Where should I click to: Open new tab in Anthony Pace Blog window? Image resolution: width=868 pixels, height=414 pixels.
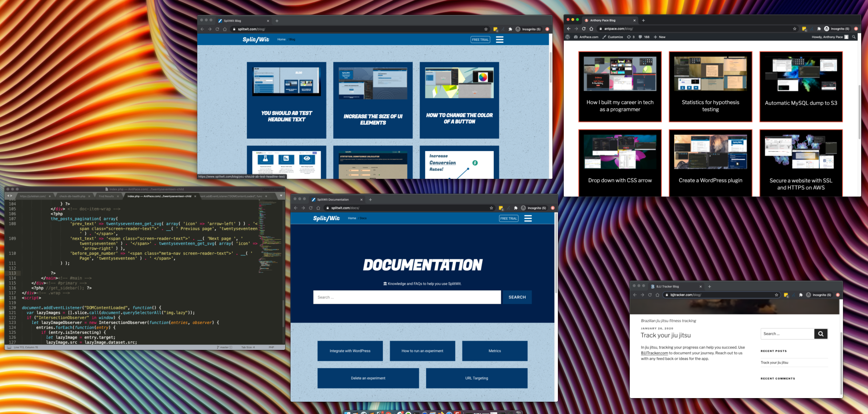click(643, 20)
